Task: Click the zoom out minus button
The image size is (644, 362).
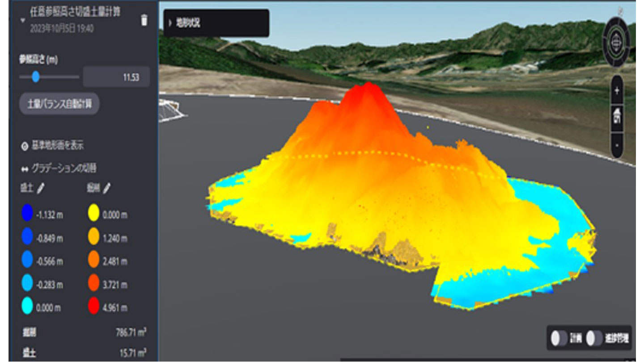Action: point(617,145)
